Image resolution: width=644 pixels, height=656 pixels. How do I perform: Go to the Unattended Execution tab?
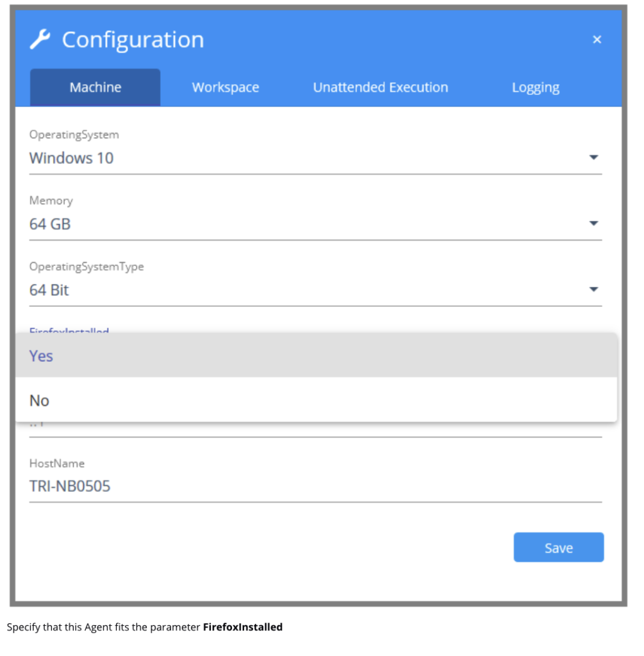[381, 87]
